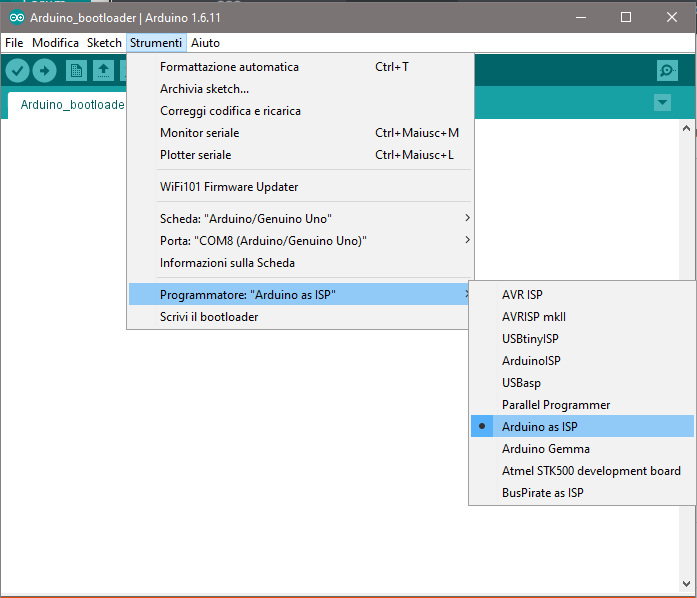697x598 pixels.
Task: Open Plotter seriale from menu
Action: pos(300,155)
